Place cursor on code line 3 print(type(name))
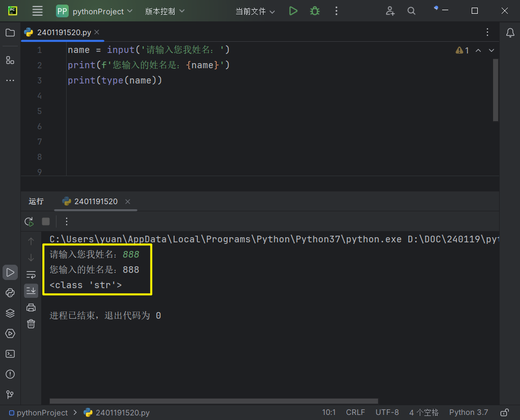The image size is (520, 420). [x=115, y=80]
